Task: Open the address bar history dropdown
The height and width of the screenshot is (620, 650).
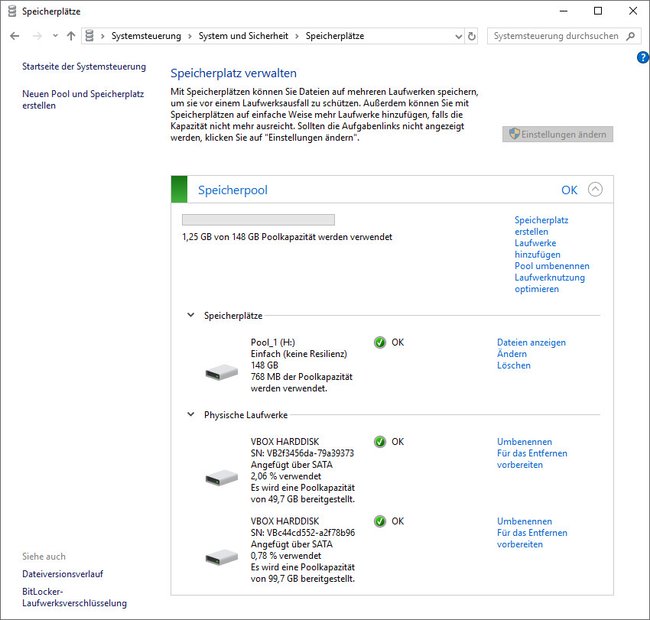Action: [458, 36]
